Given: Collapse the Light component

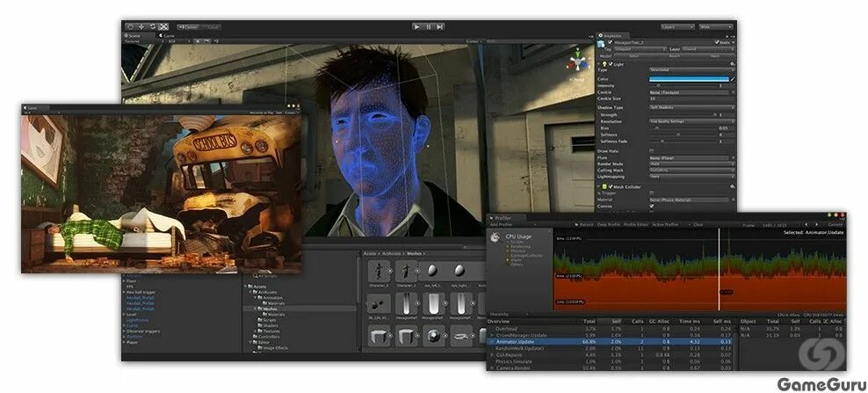Looking at the screenshot, I should 599,64.
